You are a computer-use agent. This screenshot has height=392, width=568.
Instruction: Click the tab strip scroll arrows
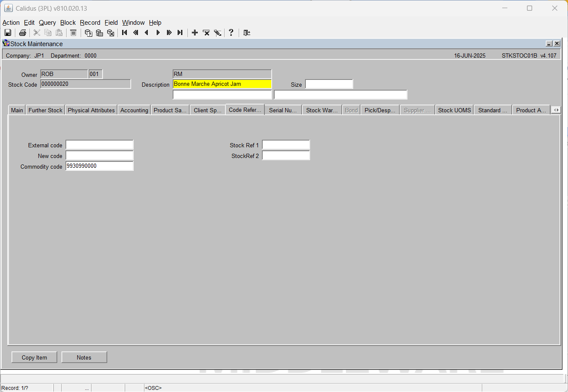(x=556, y=110)
